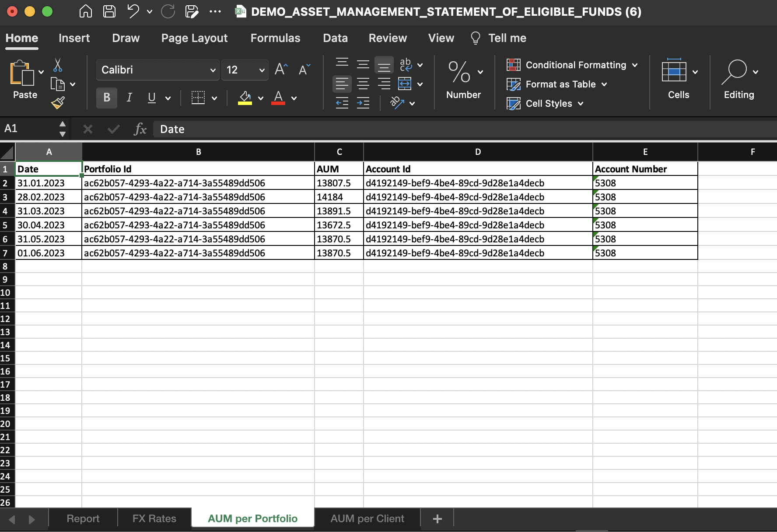The image size is (777, 532).
Task: Toggle Bold formatting
Action: pos(107,98)
